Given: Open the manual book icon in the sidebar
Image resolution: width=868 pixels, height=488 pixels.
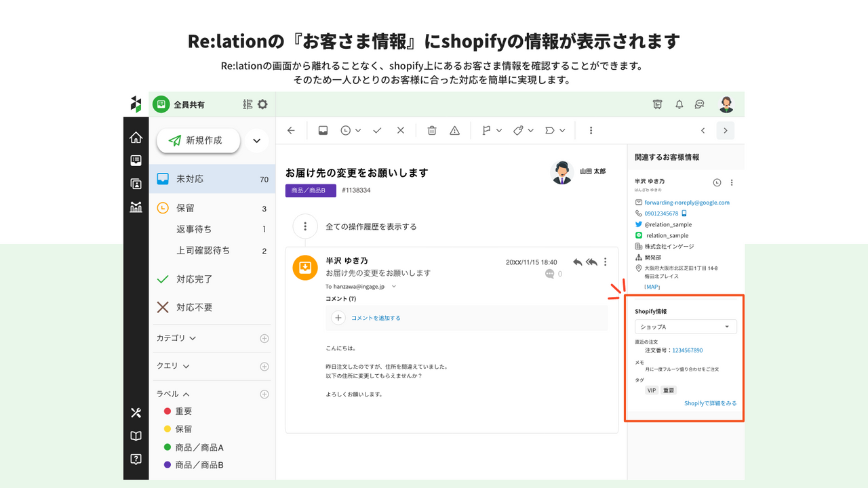Looking at the screenshot, I should coord(136,436).
